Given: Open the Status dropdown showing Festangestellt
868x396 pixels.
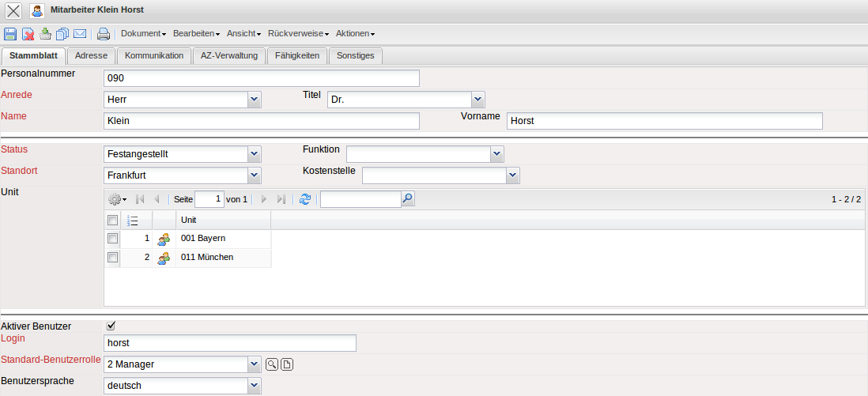Looking at the screenshot, I should 254,154.
